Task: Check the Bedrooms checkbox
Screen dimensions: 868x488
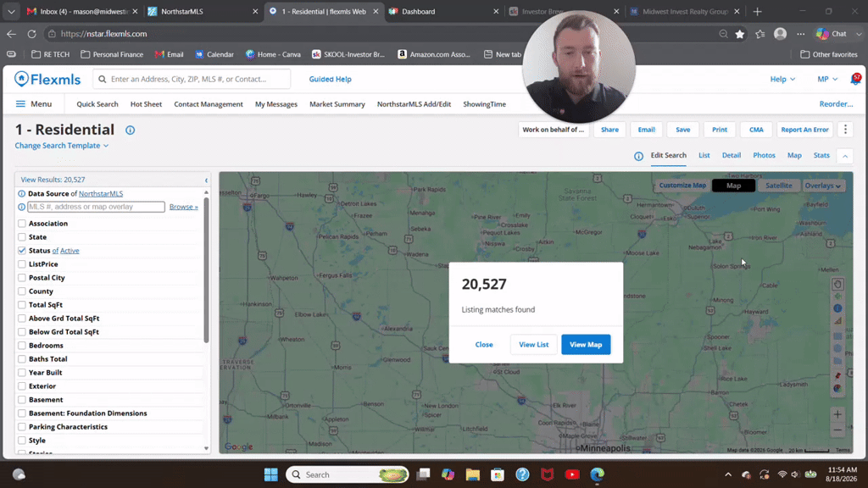Action: click(21, 346)
